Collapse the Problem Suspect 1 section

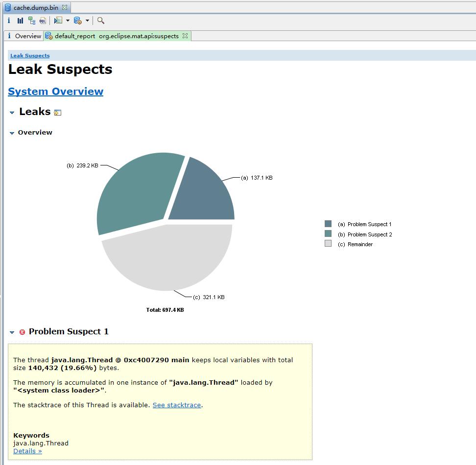[12, 332]
